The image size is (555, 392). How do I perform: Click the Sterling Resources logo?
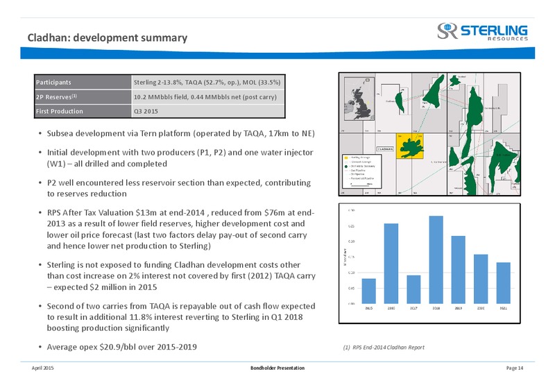482,31
